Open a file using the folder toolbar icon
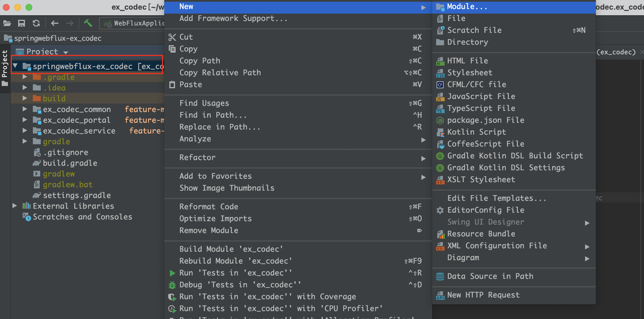 pos(7,23)
